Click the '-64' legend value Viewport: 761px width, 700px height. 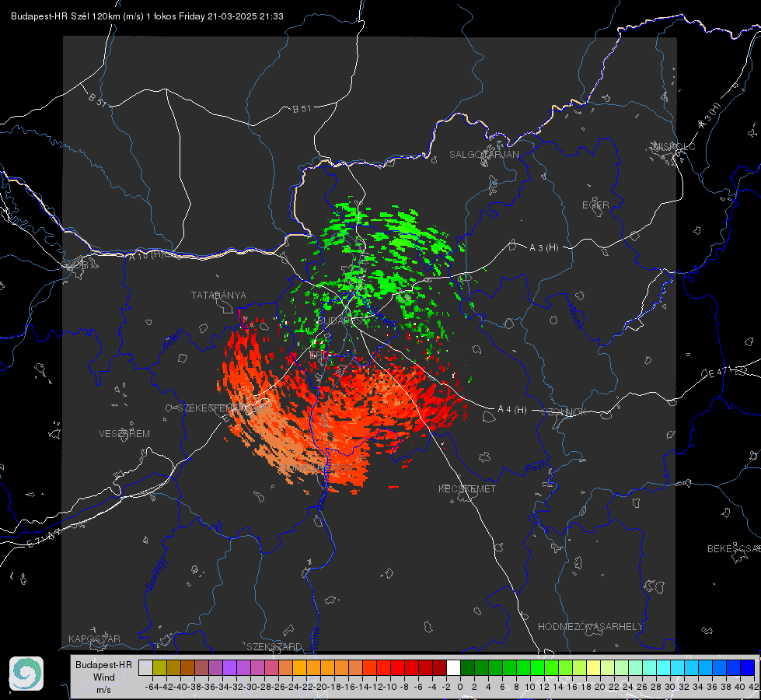tap(152, 687)
